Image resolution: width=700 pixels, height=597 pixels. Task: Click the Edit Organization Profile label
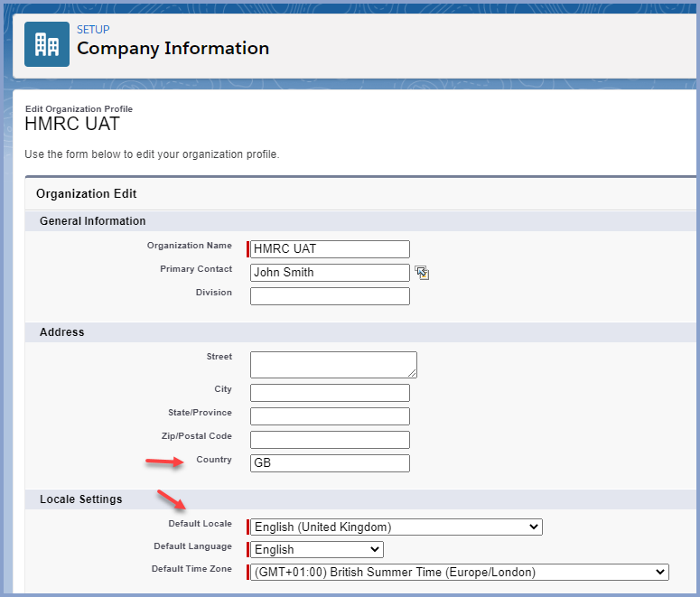[x=79, y=109]
